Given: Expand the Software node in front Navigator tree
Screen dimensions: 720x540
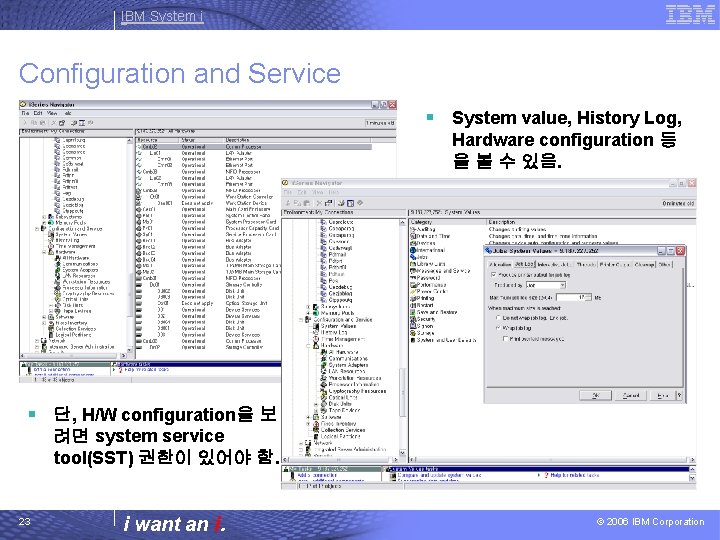Looking at the screenshot, I should pos(309,417).
